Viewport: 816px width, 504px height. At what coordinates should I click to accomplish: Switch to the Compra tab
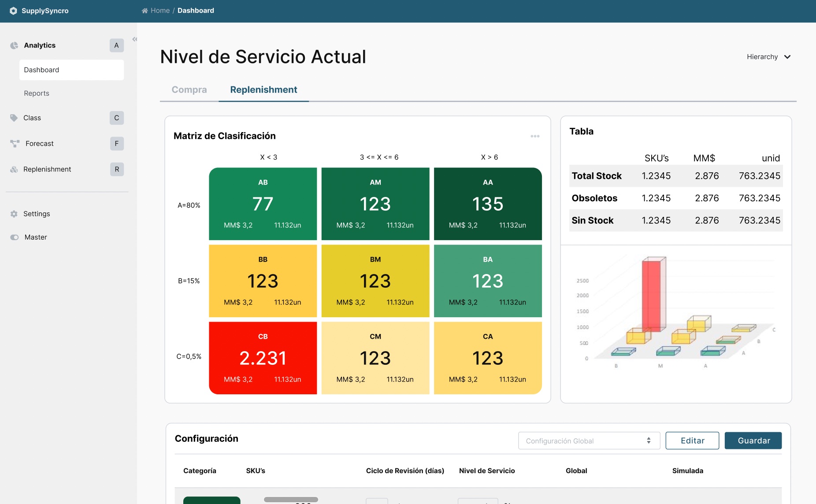point(189,90)
